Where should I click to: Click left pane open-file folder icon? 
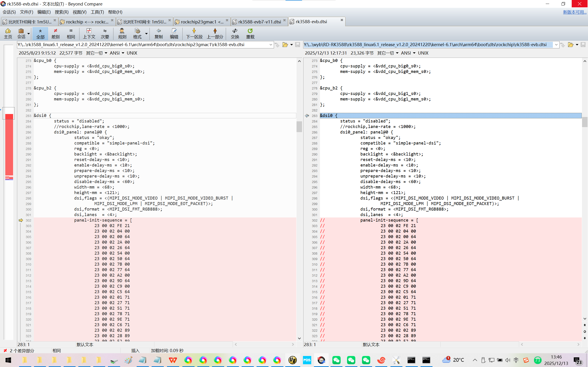[x=285, y=45]
